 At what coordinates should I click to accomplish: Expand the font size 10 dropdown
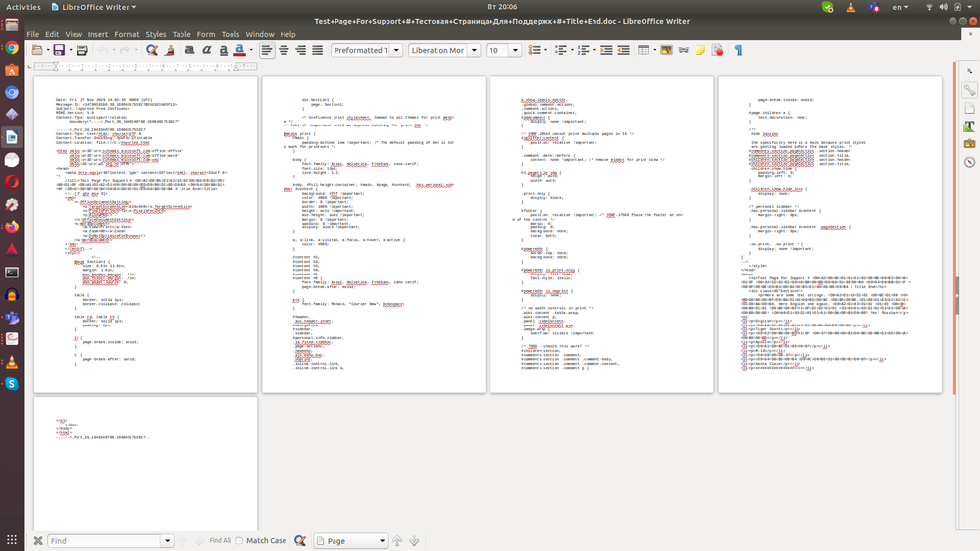coord(515,50)
